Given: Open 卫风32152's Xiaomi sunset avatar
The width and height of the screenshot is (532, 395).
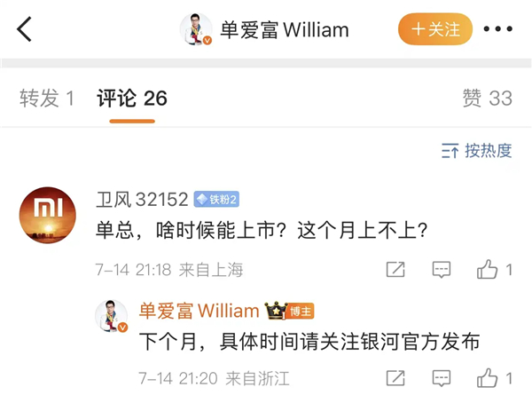Looking at the screenshot, I should tap(48, 215).
